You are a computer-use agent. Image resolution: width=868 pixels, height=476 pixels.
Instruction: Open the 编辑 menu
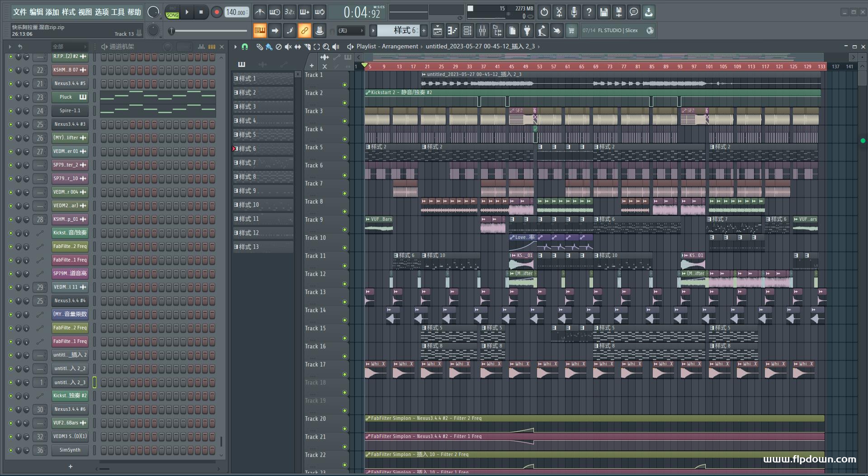[x=36, y=12]
